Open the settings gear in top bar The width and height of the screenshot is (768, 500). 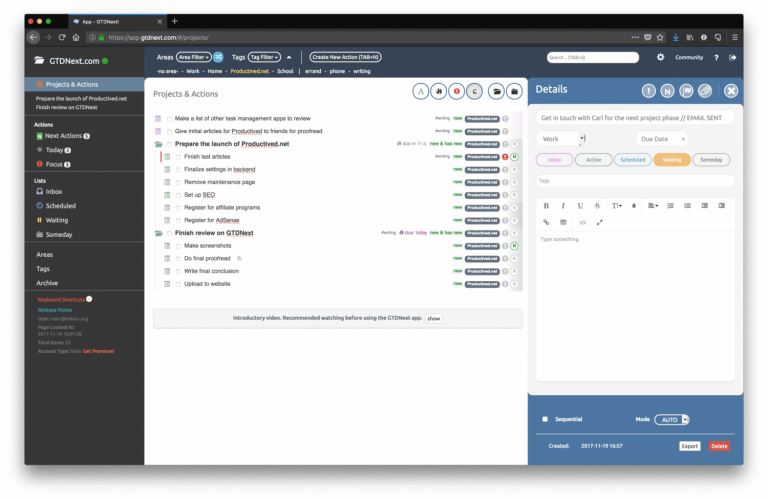660,57
